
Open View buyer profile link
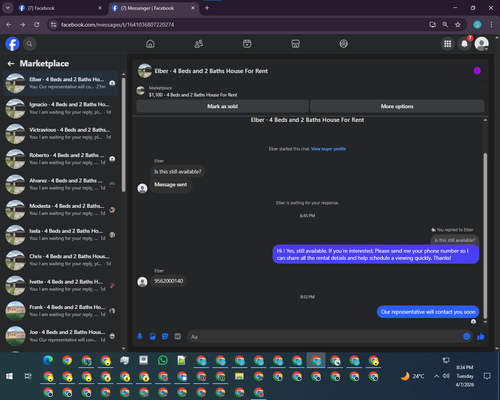pyautogui.click(x=328, y=149)
